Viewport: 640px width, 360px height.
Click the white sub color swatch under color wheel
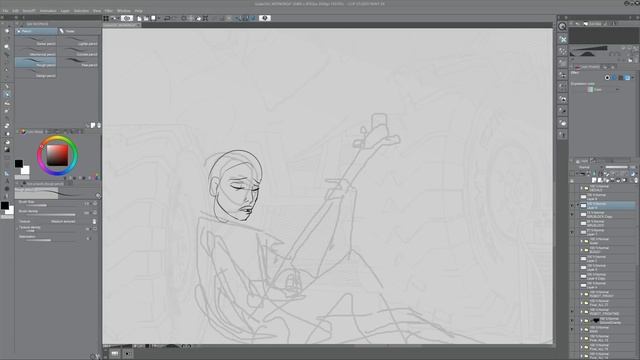(25, 170)
